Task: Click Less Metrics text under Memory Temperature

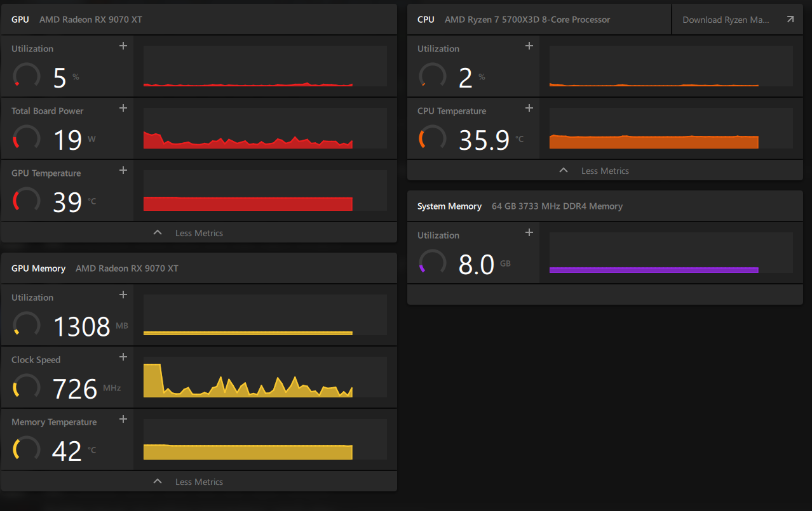Action: click(199, 482)
